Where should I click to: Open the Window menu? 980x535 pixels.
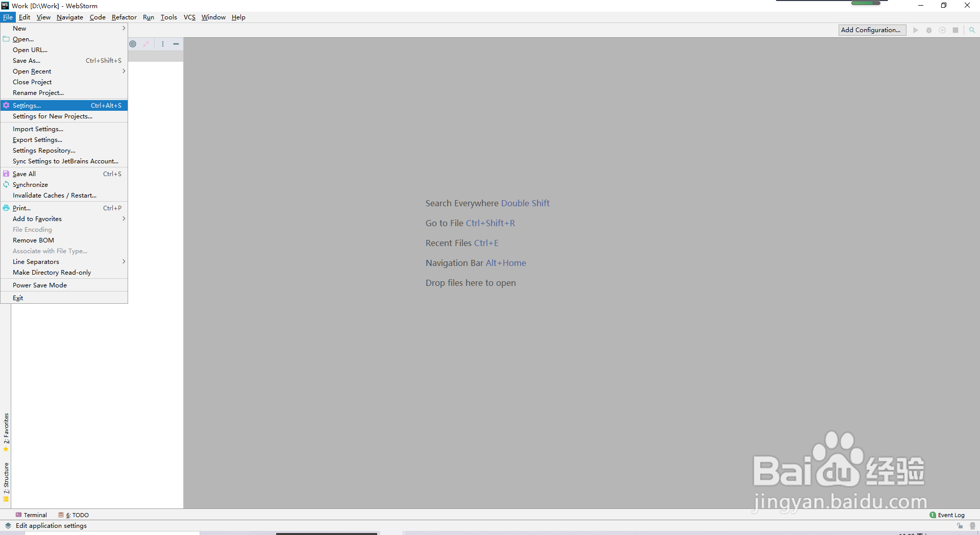point(213,17)
